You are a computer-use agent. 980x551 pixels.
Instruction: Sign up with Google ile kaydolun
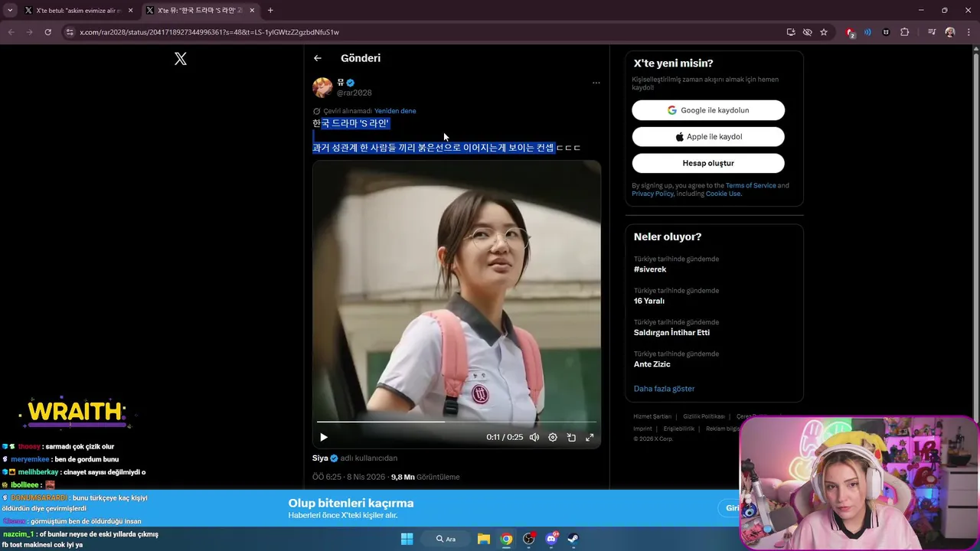[708, 110]
